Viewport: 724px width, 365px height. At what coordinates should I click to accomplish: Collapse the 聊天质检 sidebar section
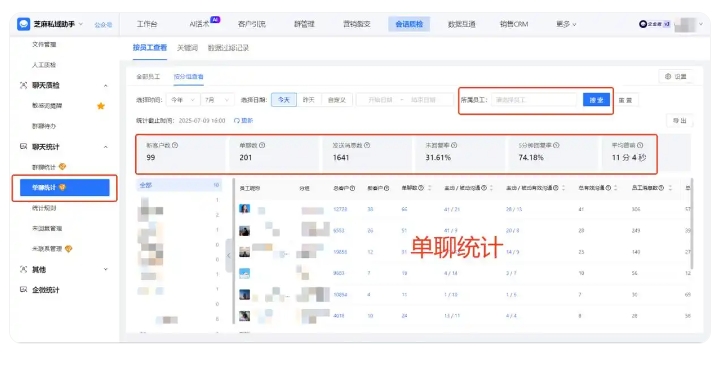pyautogui.click(x=105, y=86)
